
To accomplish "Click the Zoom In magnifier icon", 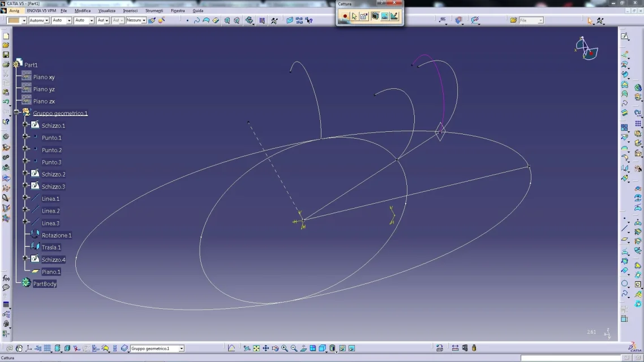I will (x=285, y=348).
